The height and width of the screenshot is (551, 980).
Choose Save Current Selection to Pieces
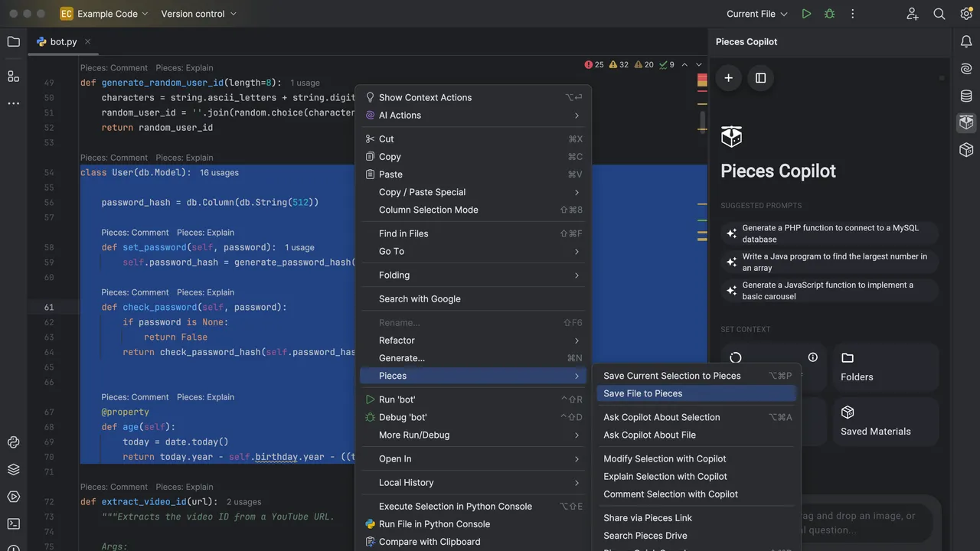pyautogui.click(x=696, y=376)
